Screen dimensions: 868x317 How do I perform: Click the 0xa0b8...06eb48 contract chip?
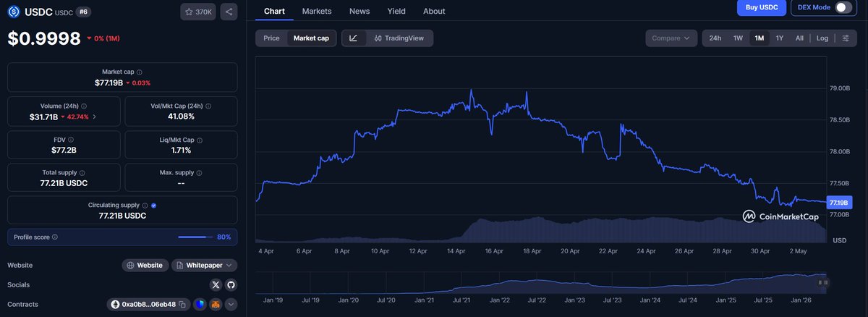tap(149, 305)
